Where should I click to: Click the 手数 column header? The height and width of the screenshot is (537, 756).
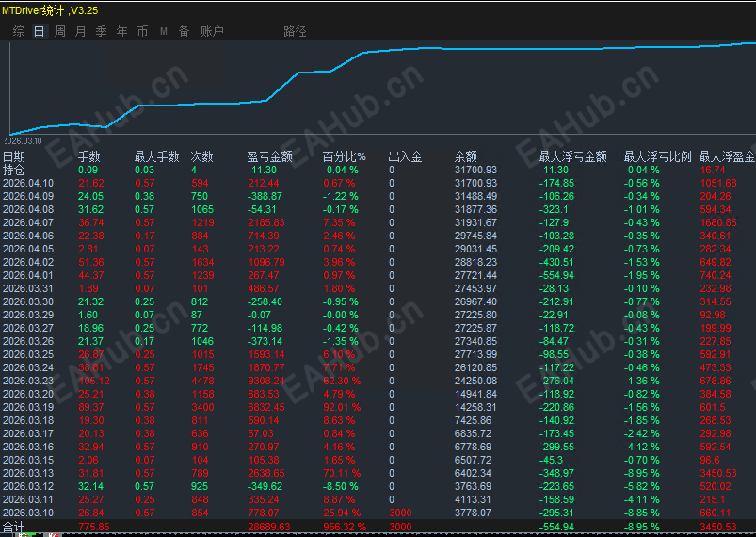pos(89,156)
